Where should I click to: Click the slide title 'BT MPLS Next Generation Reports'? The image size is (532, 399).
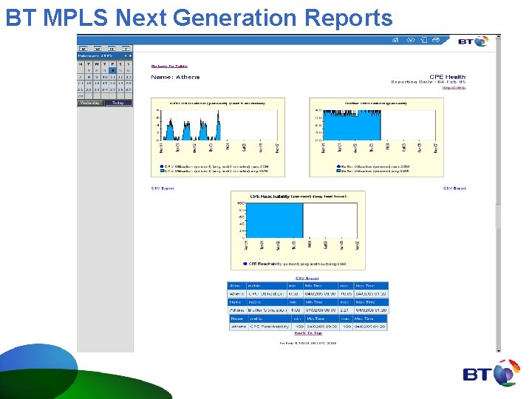199,17
